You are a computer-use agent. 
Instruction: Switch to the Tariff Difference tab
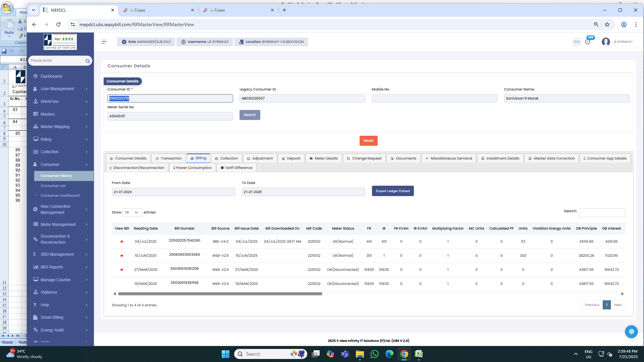pos(236,168)
